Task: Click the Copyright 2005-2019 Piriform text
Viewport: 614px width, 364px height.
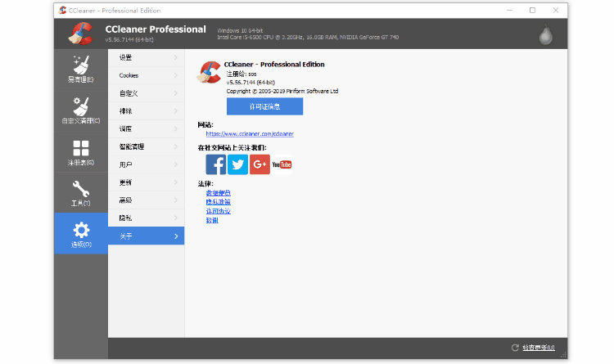Action: [x=282, y=91]
